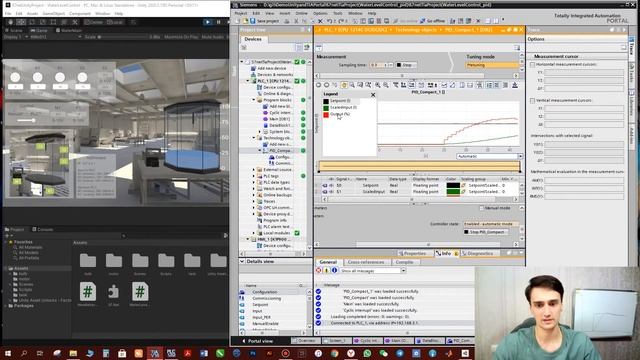This screenshot has width=640, height=360.
Task: Toggle Output (%) entry in chart legend
Action: [340, 114]
